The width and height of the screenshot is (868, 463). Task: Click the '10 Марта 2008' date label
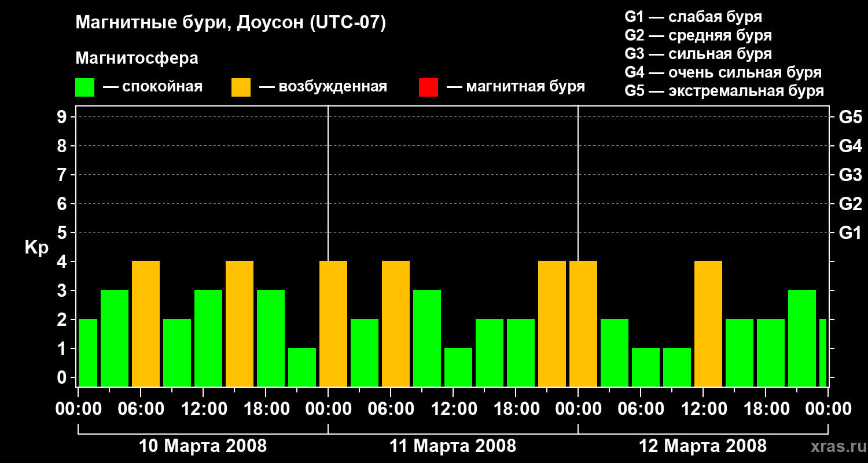(203, 446)
